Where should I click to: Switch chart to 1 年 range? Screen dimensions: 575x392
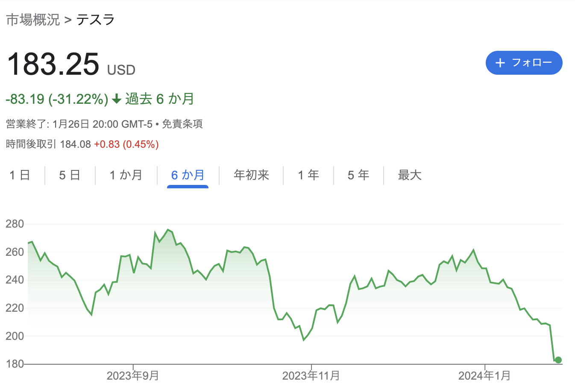(x=308, y=175)
